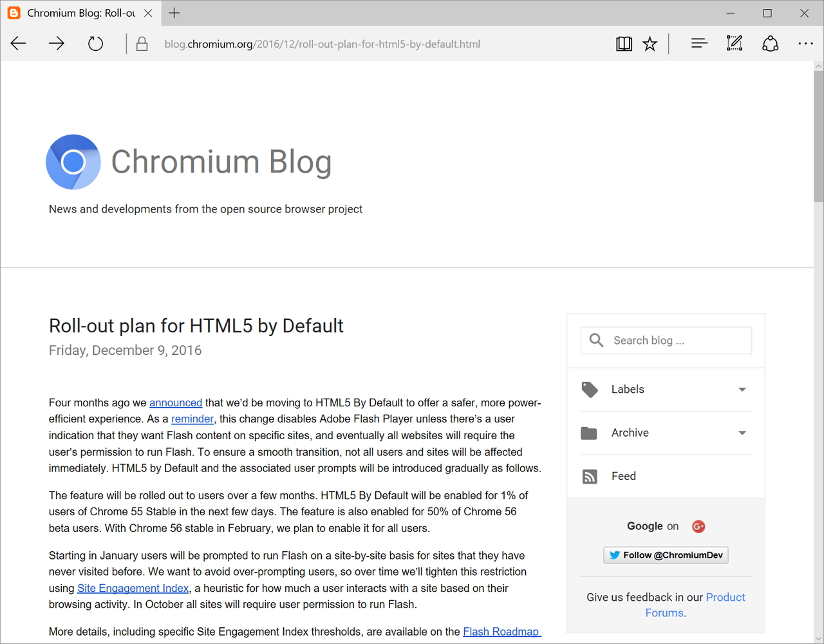Expand the Labels section
This screenshot has height=644, width=824.
pos(742,390)
